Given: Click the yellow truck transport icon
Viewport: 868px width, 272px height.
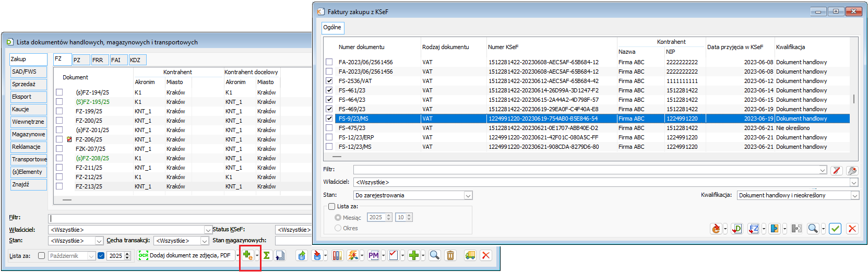Looking at the screenshot, I should 470,256.
